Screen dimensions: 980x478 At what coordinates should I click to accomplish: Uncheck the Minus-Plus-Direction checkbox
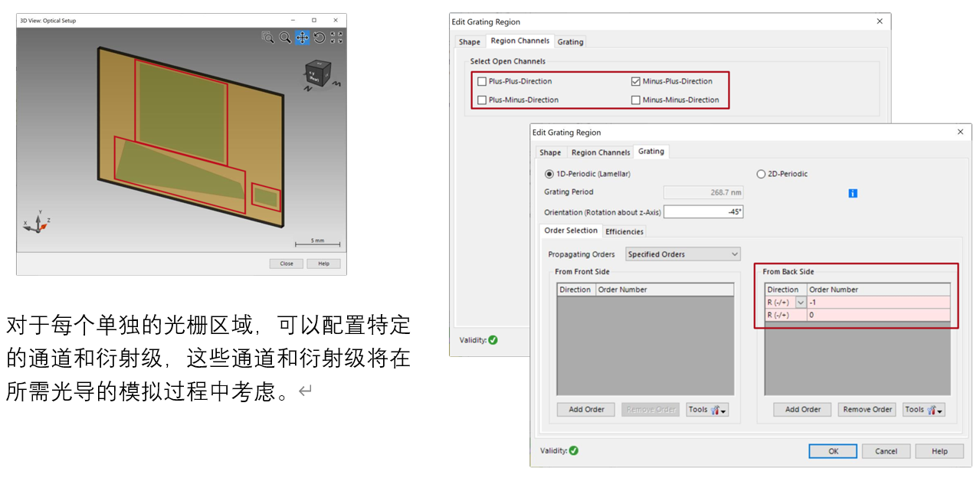[635, 81]
